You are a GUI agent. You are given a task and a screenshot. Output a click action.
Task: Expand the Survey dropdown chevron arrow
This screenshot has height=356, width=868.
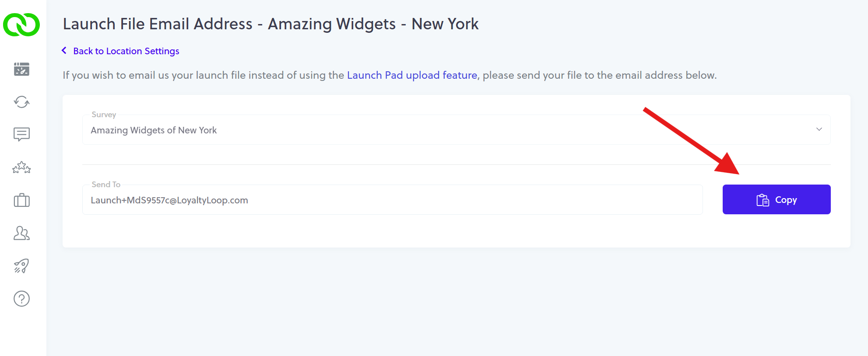pyautogui.click(x=819, y=129)
